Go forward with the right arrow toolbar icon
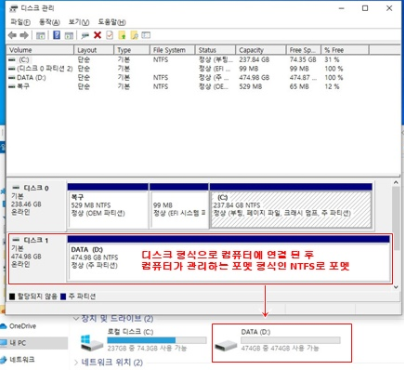 coord(24,35)
